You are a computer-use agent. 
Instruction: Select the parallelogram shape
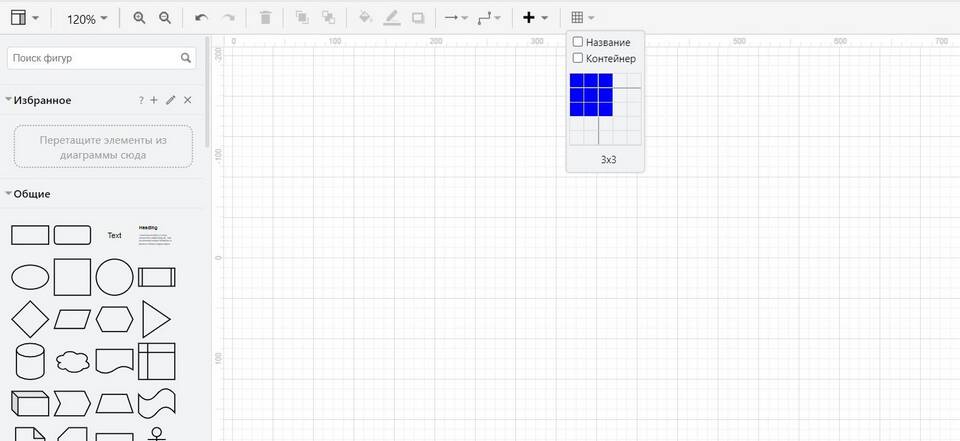click(x=72, y=319)
